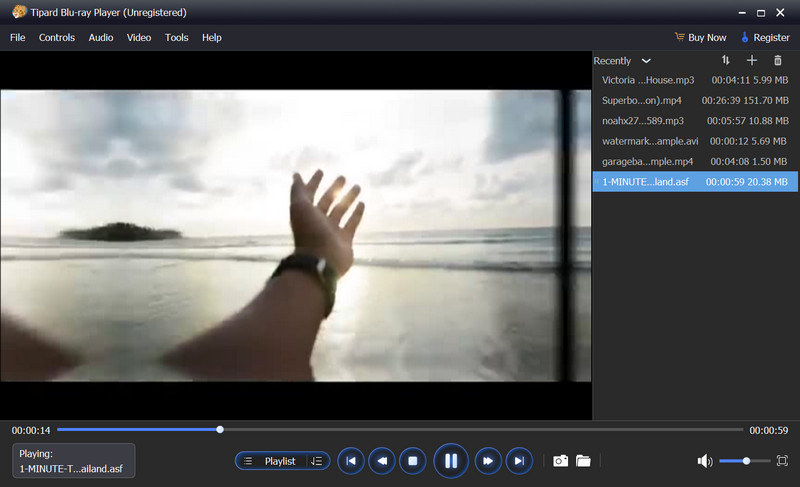Select Superbo...on).mp4 in playlist
This screenshot has width=800, height=487.
(695, 100)
